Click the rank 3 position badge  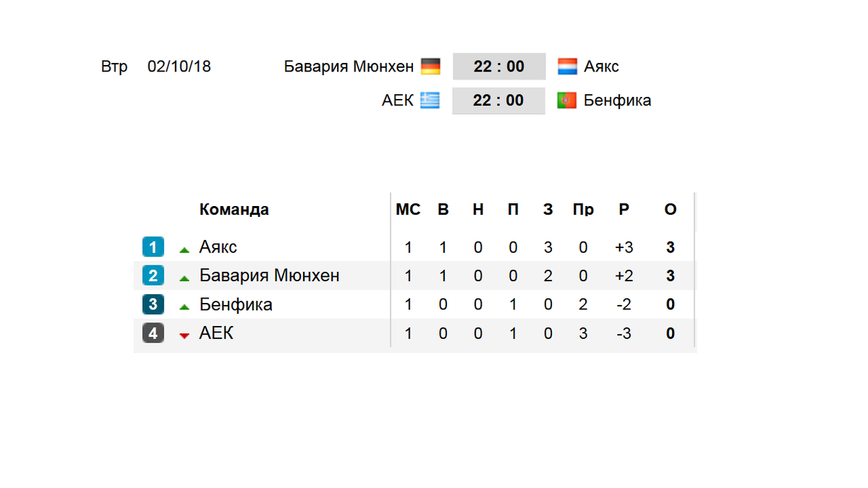(x=153, y=304)
